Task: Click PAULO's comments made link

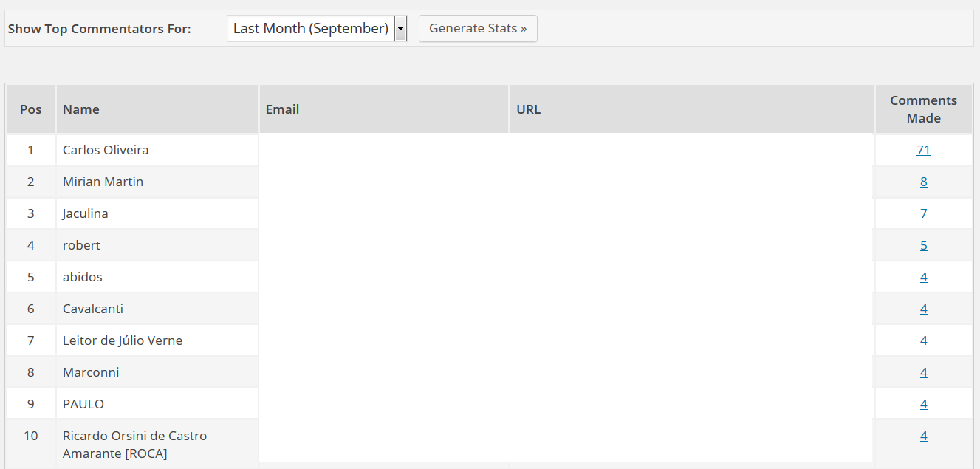Action: click(x=923, y=404)
